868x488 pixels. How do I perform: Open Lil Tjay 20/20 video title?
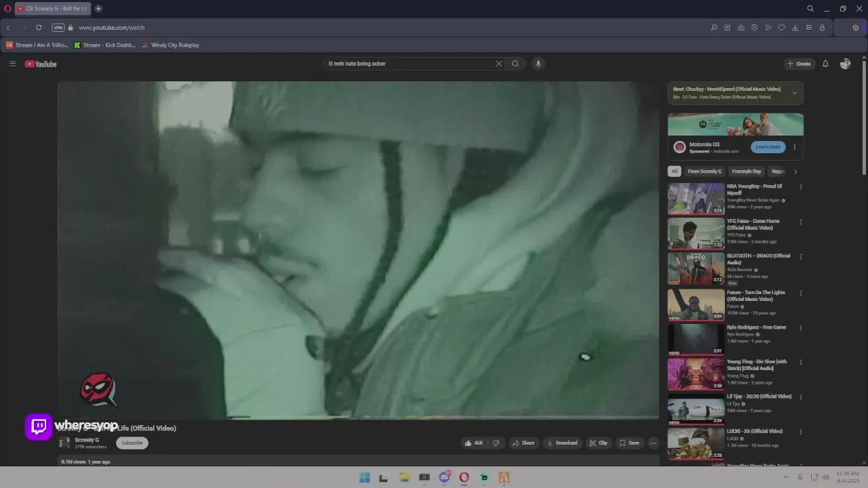(x=759, y=396)
